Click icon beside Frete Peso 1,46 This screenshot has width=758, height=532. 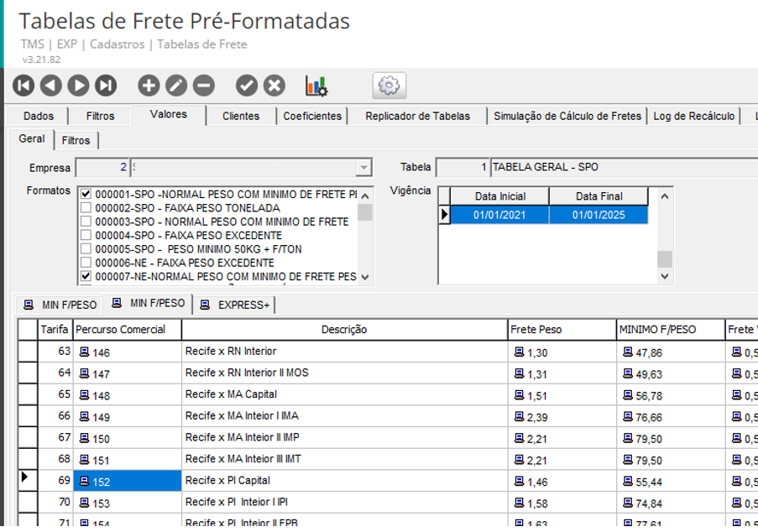click(520, 481)
